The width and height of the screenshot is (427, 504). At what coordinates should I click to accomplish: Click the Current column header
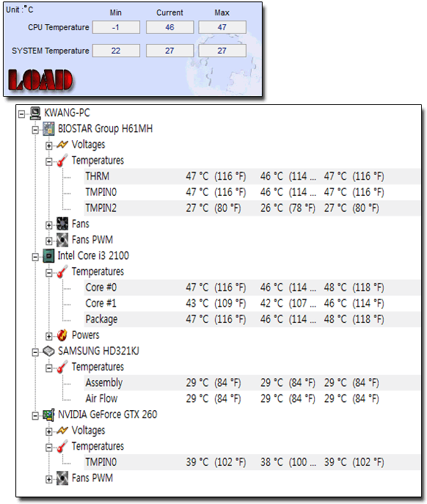169,12
